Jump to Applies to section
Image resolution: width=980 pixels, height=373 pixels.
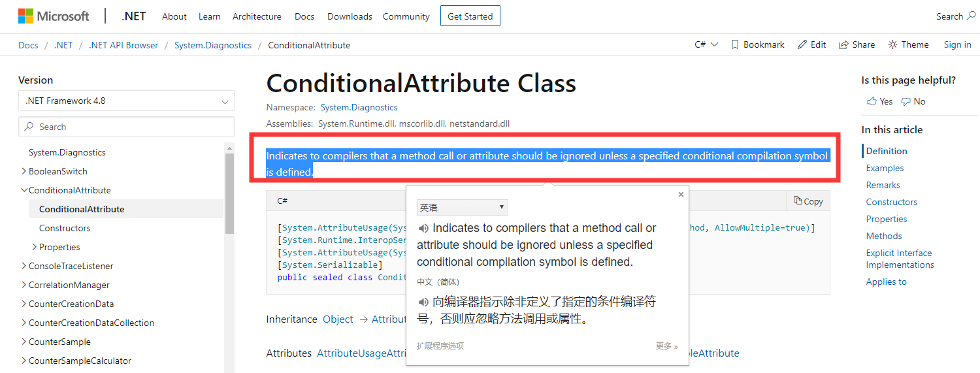point(887,282)
